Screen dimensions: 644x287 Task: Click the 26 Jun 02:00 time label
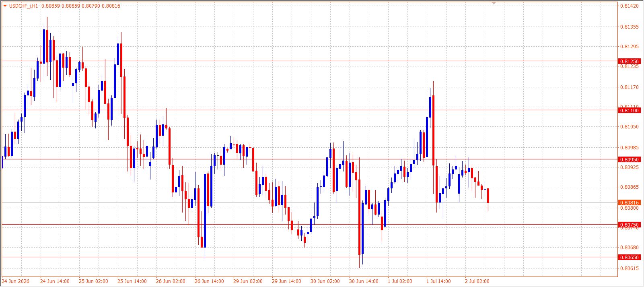click(171, 281)
